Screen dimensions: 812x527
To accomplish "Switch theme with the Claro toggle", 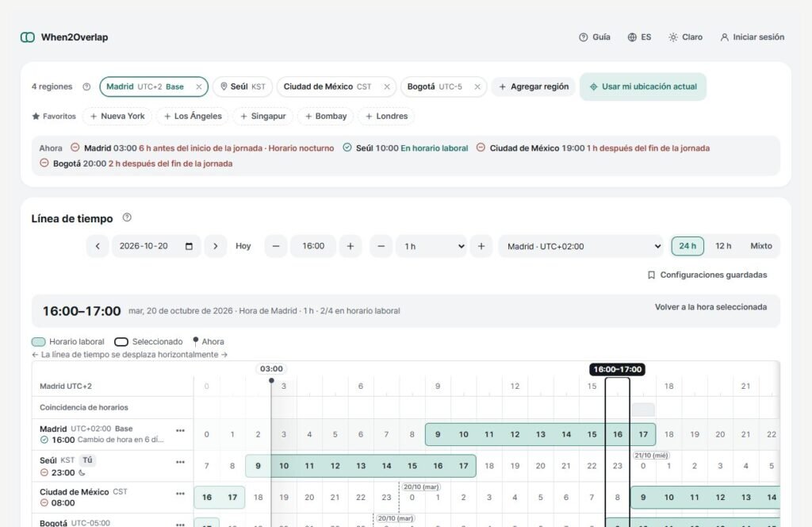I will tap(686, 37).
